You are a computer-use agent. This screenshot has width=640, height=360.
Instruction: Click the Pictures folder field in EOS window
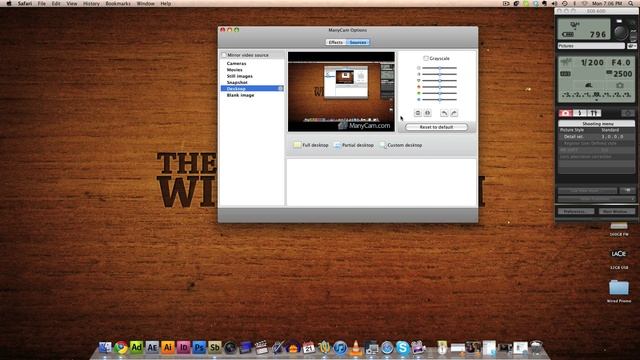(591, 46)
